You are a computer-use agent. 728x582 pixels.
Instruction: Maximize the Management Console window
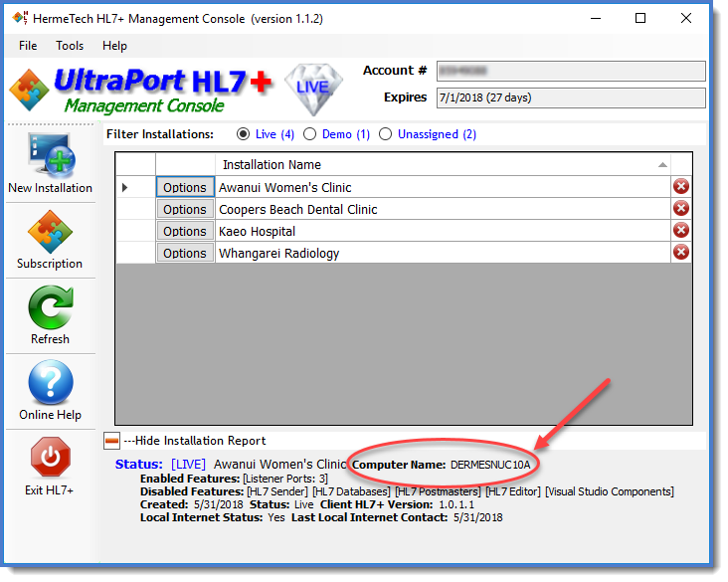[640, 18]
